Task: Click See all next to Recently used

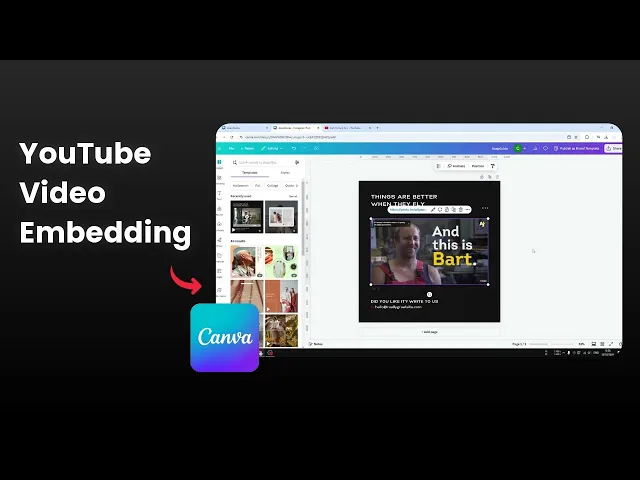Action: click(293, 196)
